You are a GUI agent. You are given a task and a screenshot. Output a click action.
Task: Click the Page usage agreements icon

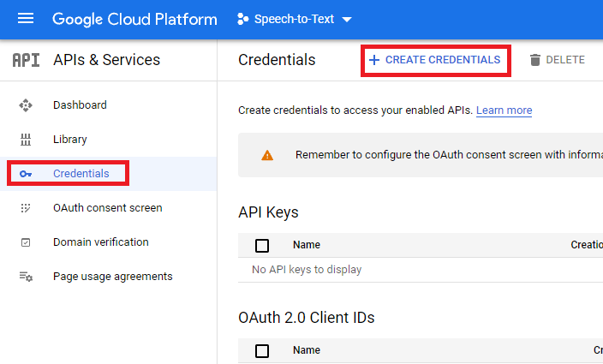coord(26,277)
